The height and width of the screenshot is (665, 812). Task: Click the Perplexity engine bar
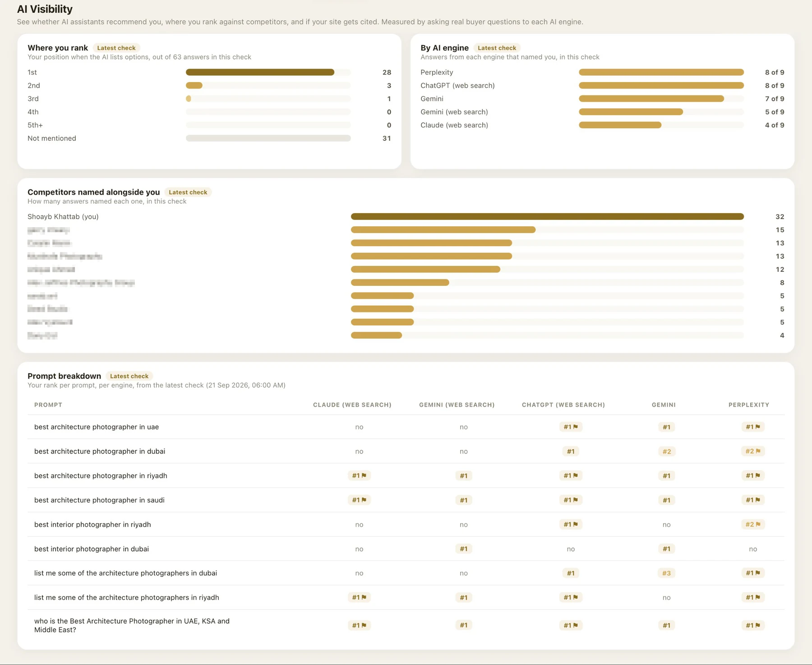coord(661,72)
